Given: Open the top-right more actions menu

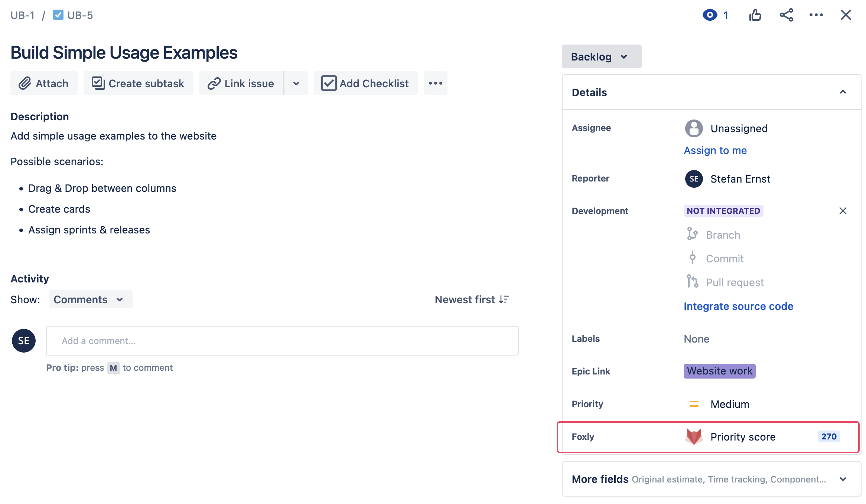Looking at the screenshot, I should tap(816, 15).
